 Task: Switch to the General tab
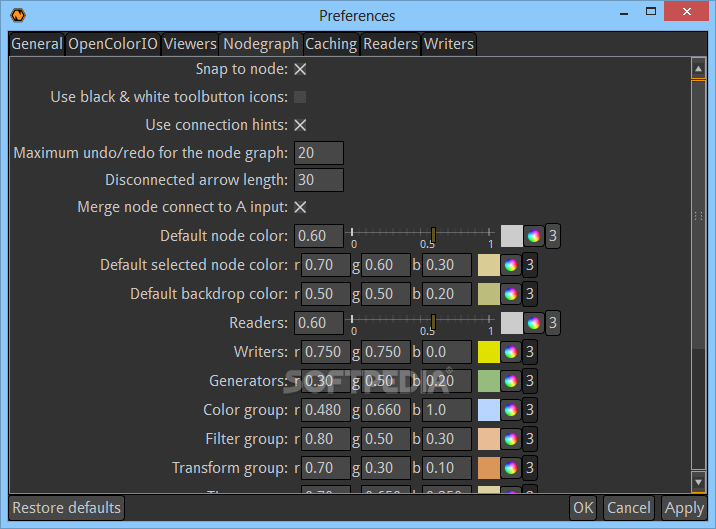tap(37, 44)
